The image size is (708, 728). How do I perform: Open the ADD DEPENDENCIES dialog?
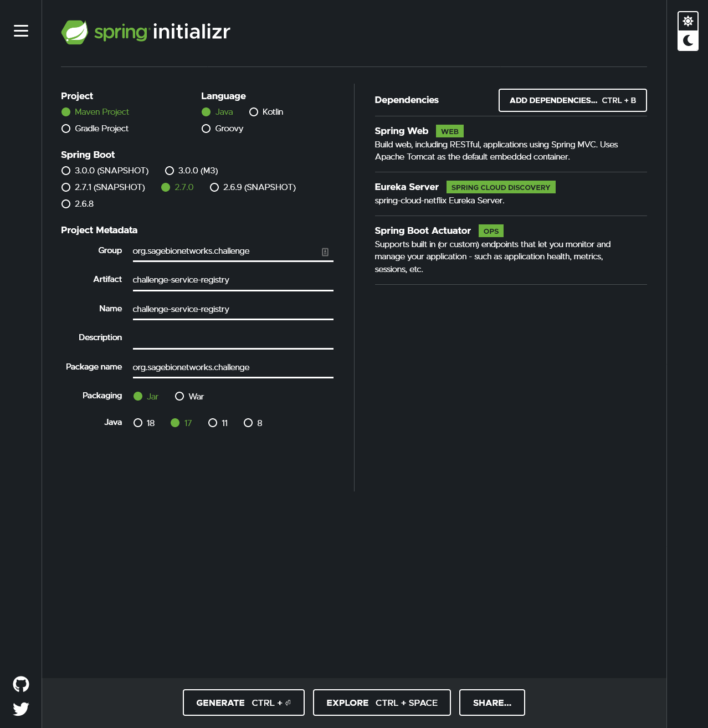tap(572, 100)
